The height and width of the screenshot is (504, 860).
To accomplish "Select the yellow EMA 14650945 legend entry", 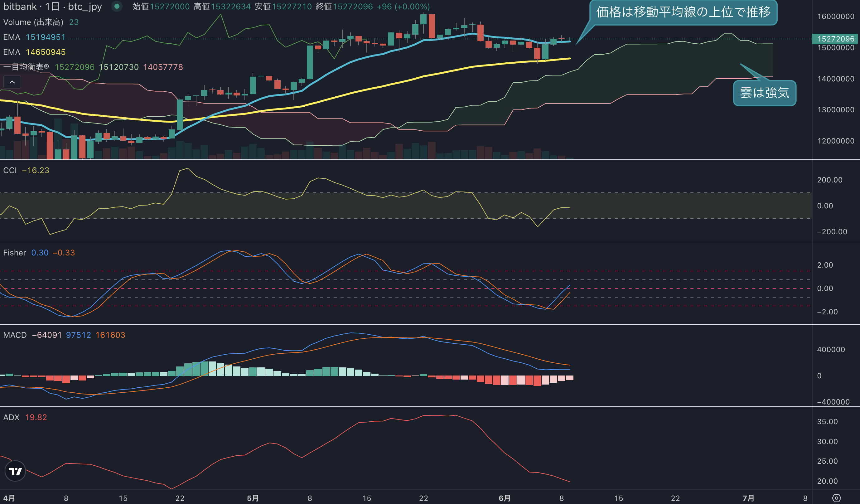I will pyautogui.click(x=34, y=52).
